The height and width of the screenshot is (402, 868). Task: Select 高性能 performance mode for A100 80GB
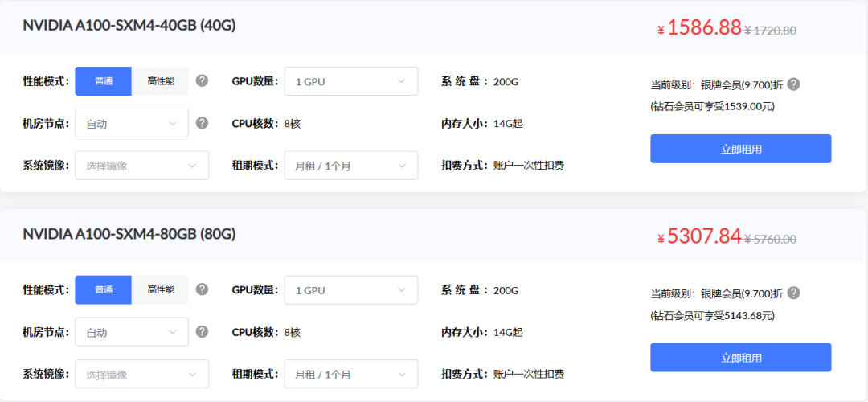[x=161, y=290]
